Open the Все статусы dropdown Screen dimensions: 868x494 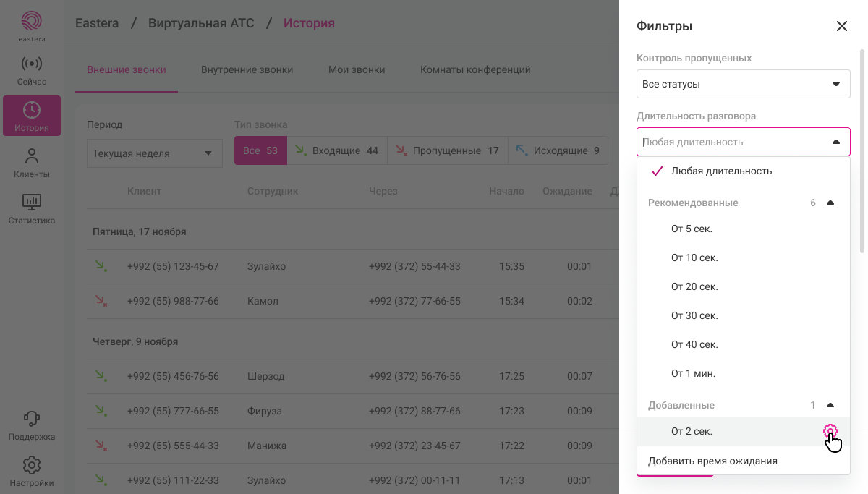743,84
